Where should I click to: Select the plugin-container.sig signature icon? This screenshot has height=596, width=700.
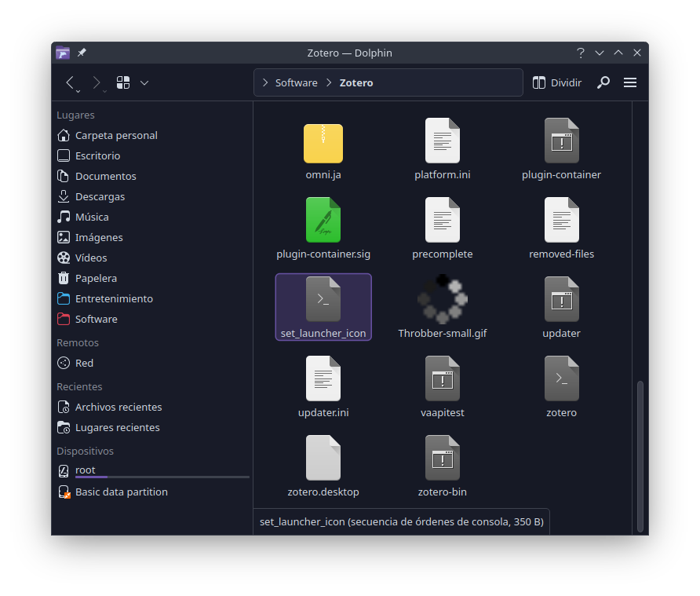click(x=323, y=220)
